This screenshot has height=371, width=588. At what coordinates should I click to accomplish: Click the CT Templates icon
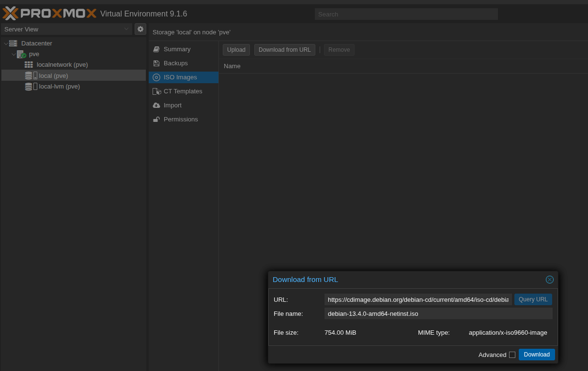pos(156,91)
